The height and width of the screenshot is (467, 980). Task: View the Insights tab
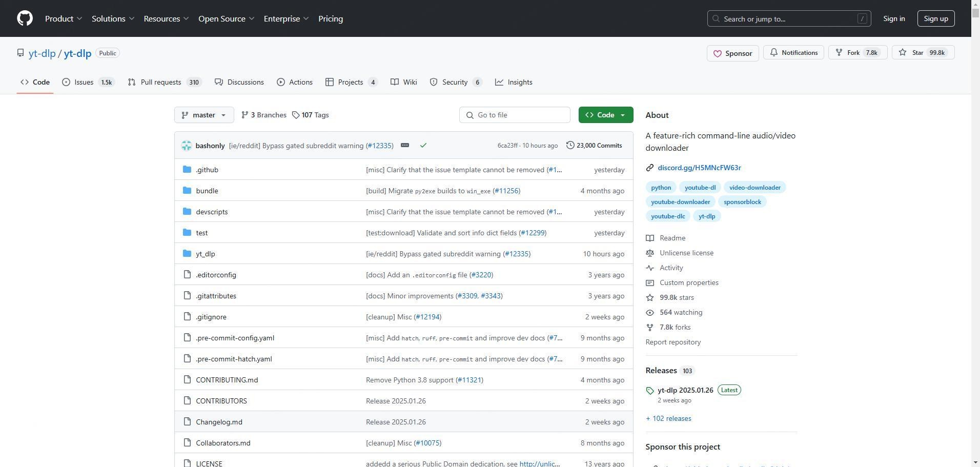[x=514, y=82]
